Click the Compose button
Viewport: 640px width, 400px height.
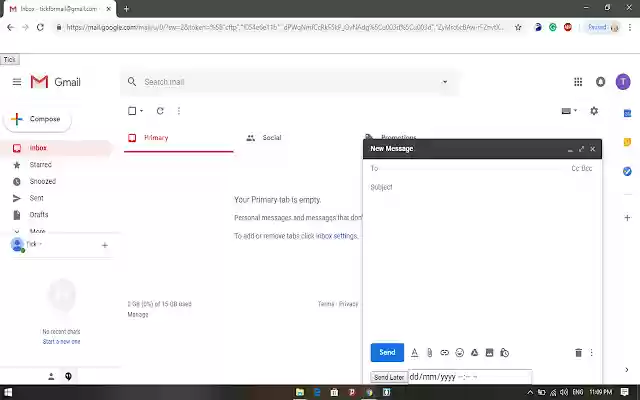point(38,119)
